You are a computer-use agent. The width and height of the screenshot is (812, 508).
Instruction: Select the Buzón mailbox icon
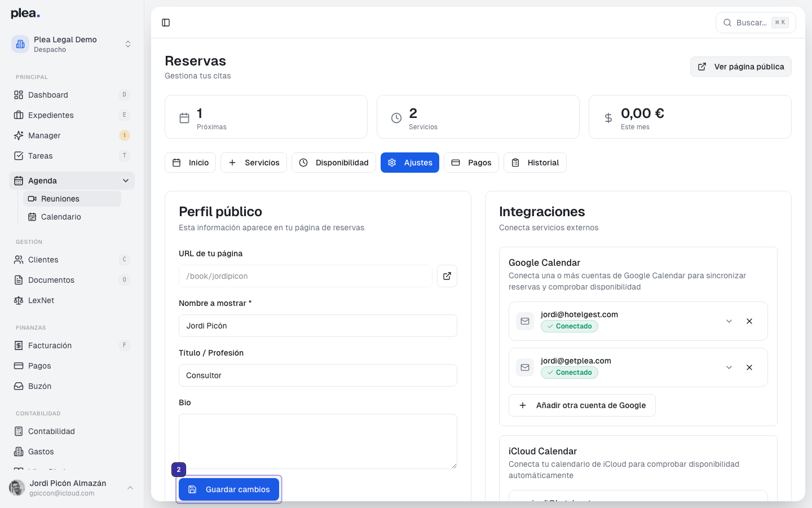coord(17,386)
